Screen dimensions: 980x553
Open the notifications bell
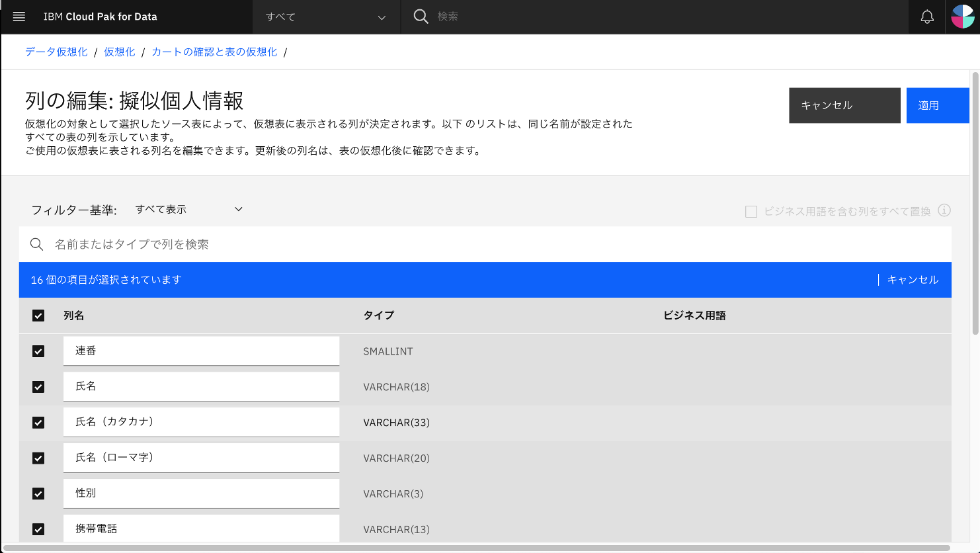[927, 17]
